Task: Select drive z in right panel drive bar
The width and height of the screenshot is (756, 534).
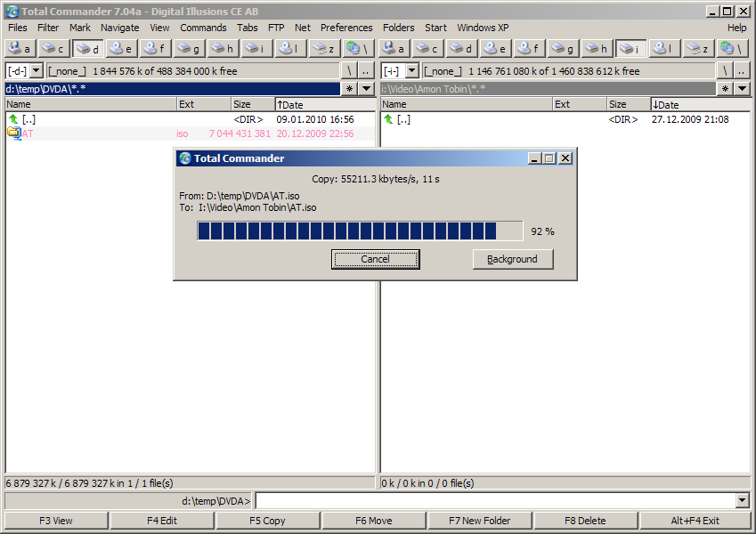Action: click(x=698, y=49)
